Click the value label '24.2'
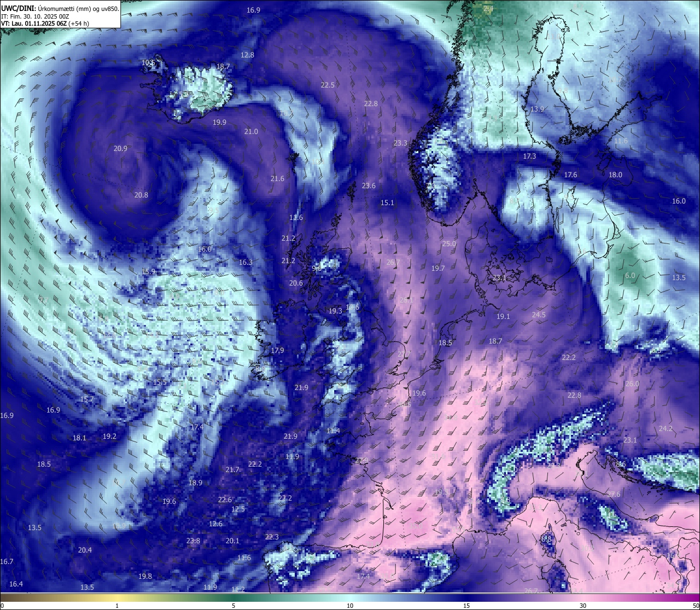This screenshot has height=610, width=700. point(666,429)
